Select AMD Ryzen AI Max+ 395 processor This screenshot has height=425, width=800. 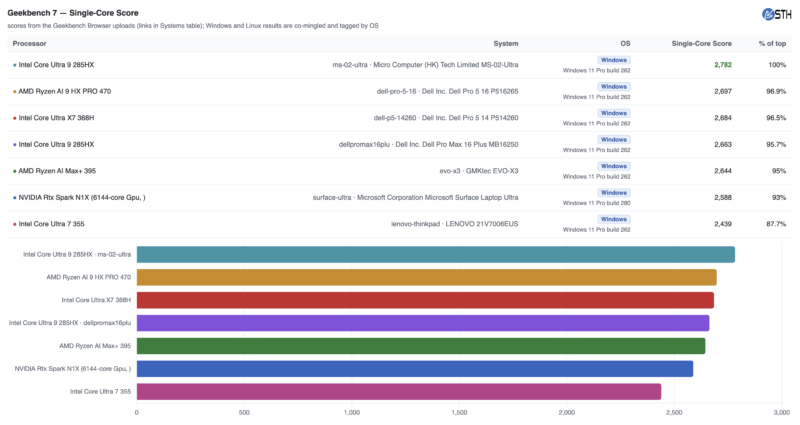click(57, 171)
